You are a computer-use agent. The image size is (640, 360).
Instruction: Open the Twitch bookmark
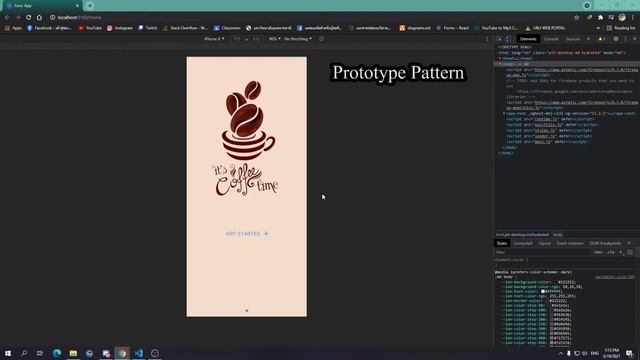tap(148, 28)
